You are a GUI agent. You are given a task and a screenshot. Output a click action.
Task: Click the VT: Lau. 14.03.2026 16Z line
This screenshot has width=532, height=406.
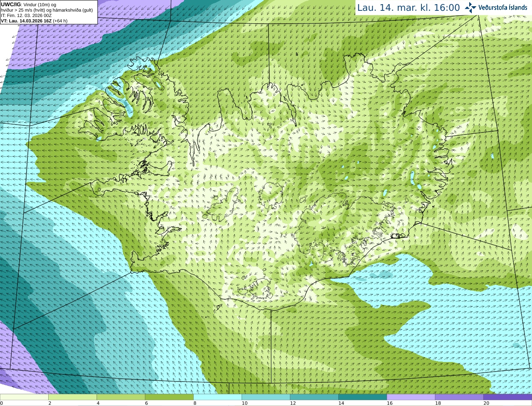34,21
